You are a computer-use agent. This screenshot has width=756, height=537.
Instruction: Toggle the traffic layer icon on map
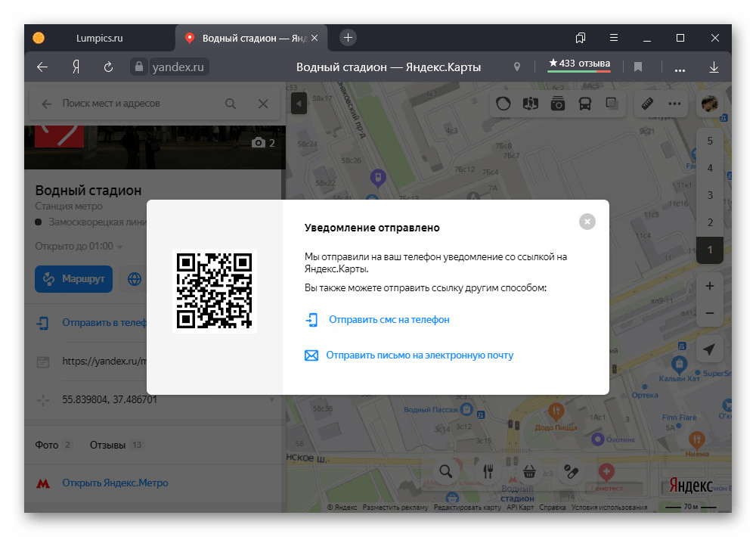click(504, 104)
